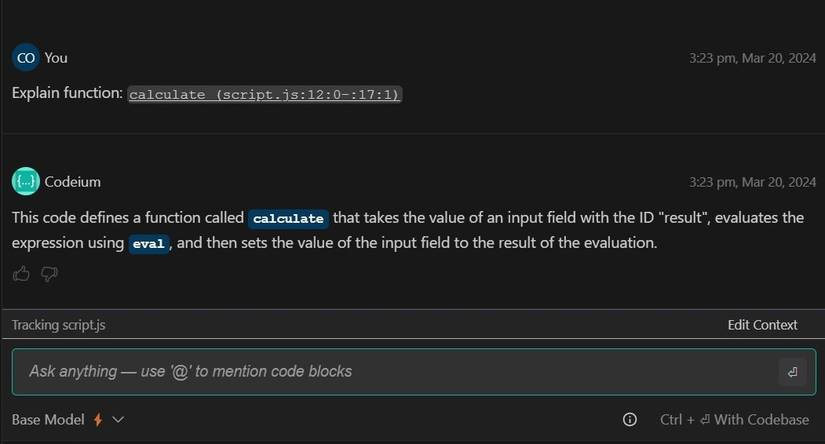Click the Codeium sender name
Image resolution: width=825 pixels, height=444 pixels.
73,182
